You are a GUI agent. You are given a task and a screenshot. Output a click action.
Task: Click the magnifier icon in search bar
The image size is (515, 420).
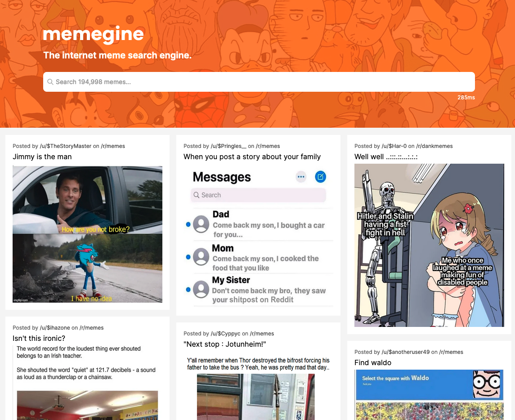click(x=50, y=82)
